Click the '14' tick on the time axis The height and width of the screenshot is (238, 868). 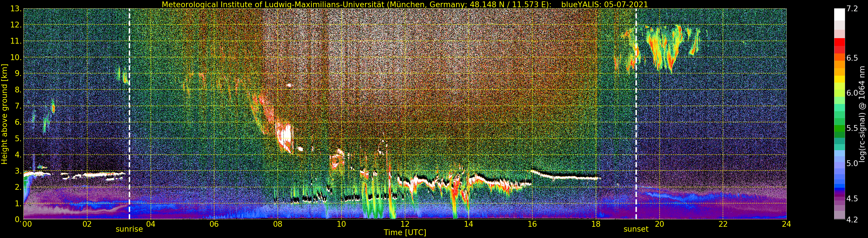[x=468, y=224]
